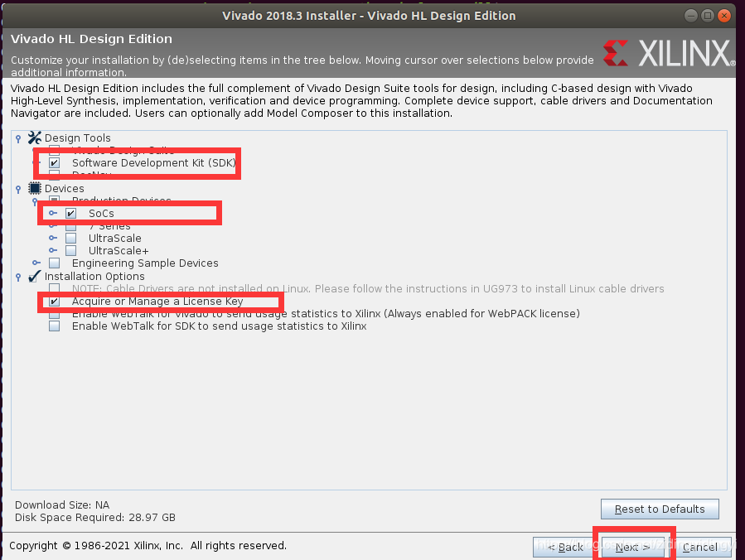This screenshot has height=560, width=745.
Task: Uncheck the SoCs devices checkbox
Action: tap(70, 213)
